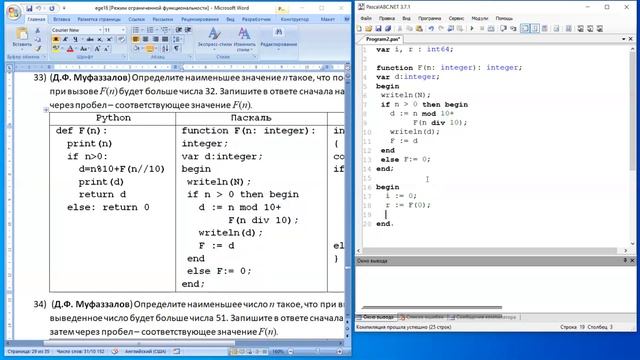Close the Program2.pas editor tab

(x=631, y=39)
